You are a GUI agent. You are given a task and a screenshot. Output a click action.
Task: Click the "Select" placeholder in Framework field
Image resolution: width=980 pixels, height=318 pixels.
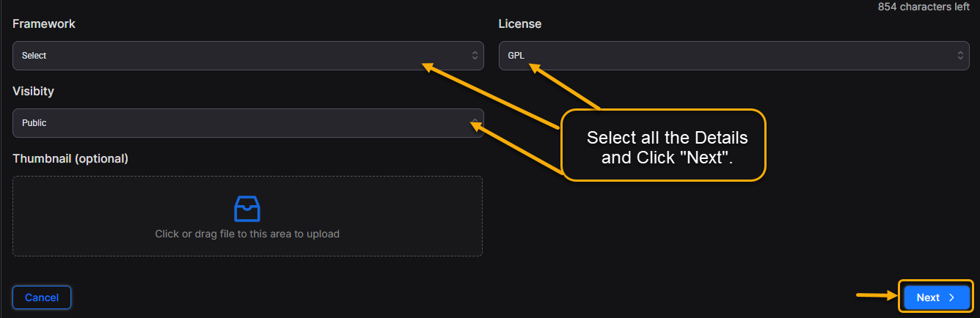[x=34, y=56]
